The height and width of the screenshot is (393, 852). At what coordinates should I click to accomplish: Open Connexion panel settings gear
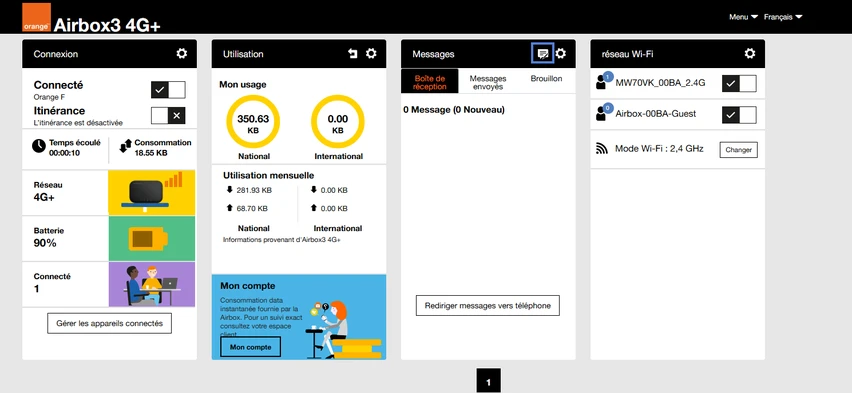[181, 53]
